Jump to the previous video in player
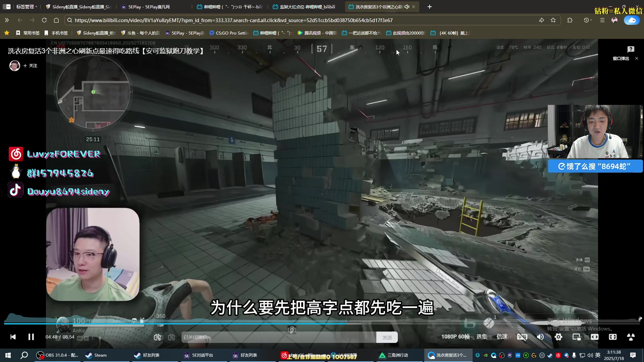 click(13, 337)
